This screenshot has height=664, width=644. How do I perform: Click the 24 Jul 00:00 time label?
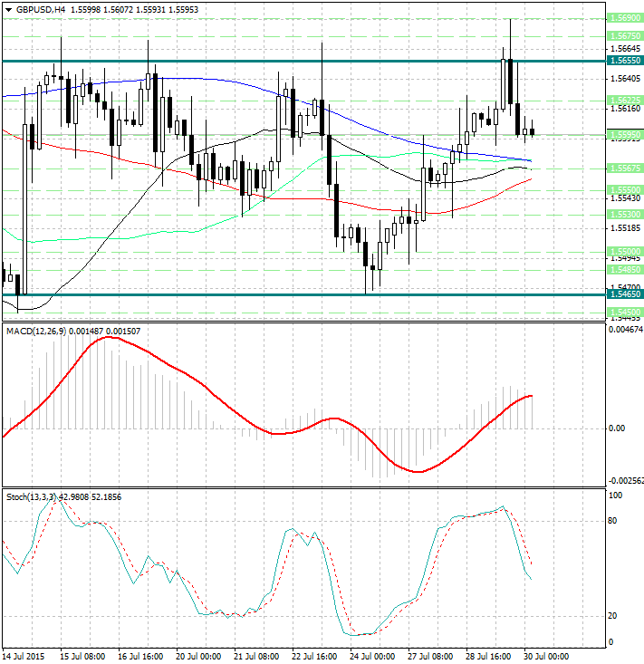coord(372,657)
